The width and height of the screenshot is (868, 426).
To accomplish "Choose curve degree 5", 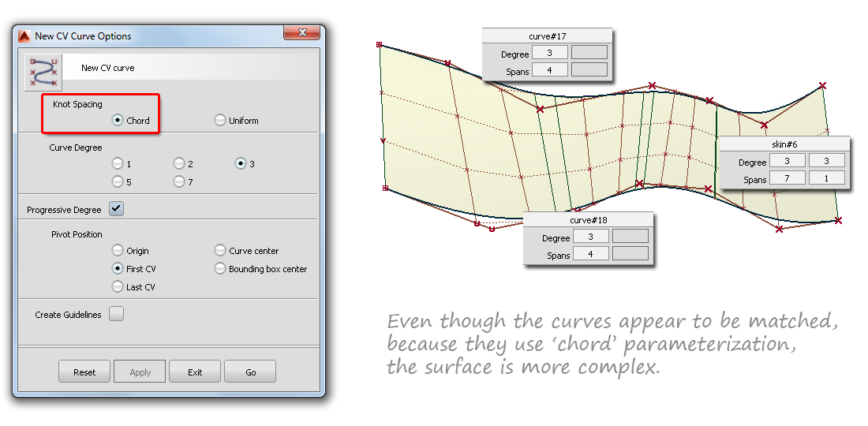I will pyautogui.click(x=118, y=181).
